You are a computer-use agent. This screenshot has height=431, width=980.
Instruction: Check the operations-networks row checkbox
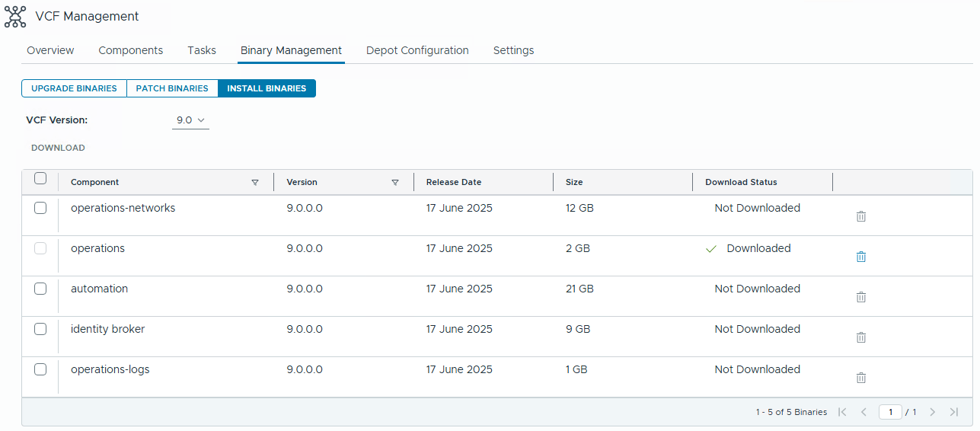40,208
